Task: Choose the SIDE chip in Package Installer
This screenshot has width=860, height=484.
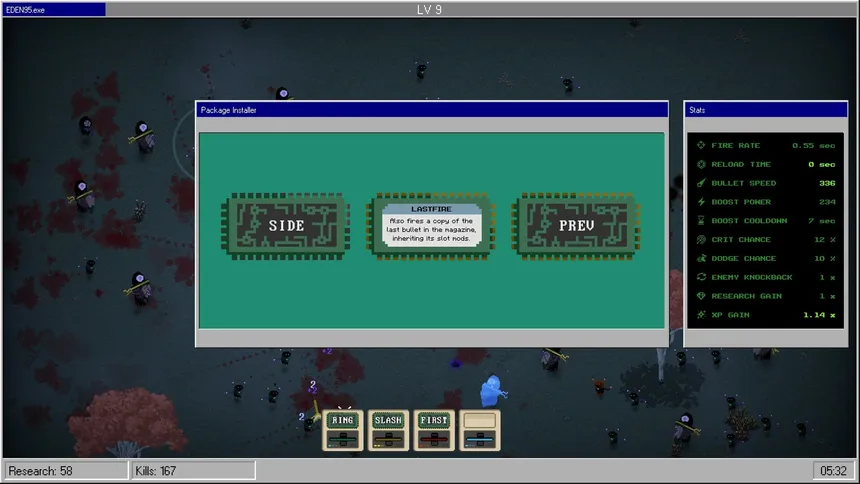Action: coord(285,226)
